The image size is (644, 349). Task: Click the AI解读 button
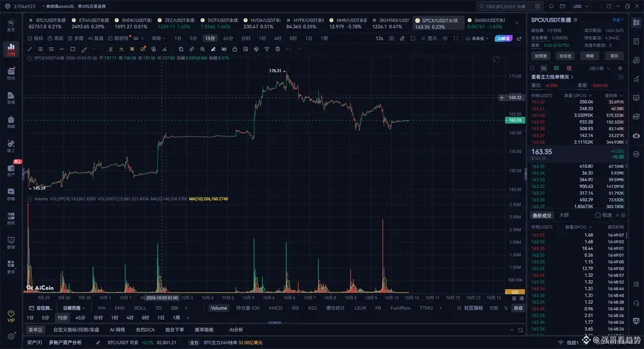point(504,38)
